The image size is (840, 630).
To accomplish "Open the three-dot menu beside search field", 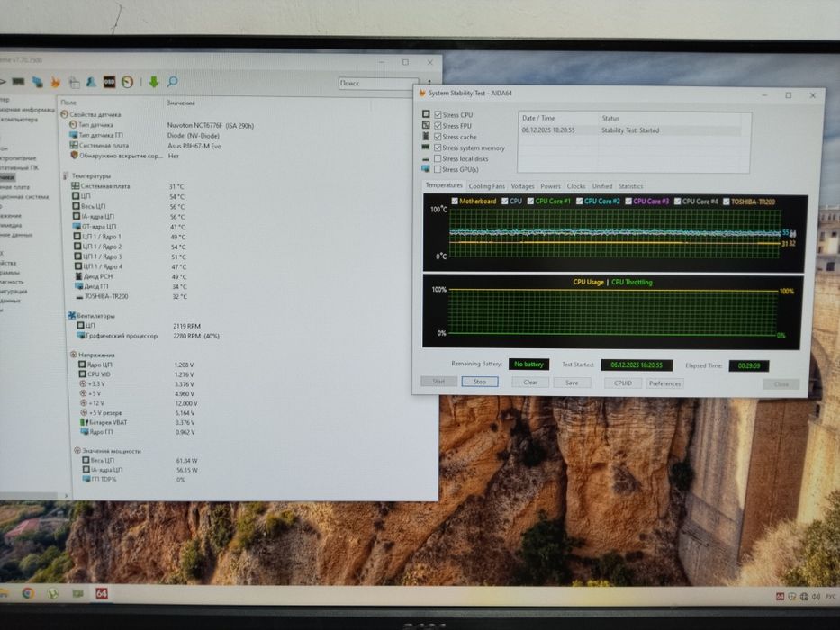I will 429,84.
